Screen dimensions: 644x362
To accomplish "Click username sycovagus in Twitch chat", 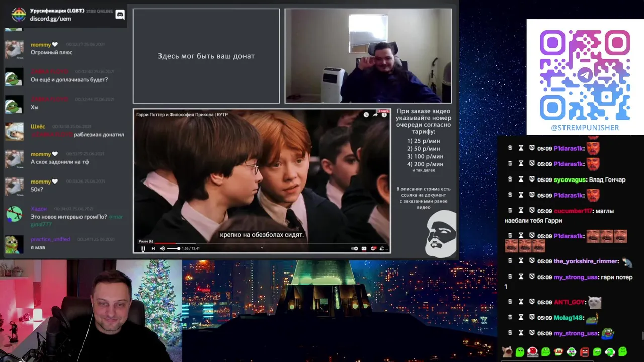I will point(570,180).
